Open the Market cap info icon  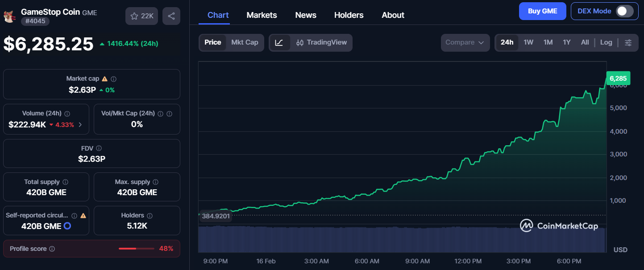pos(113,79)
